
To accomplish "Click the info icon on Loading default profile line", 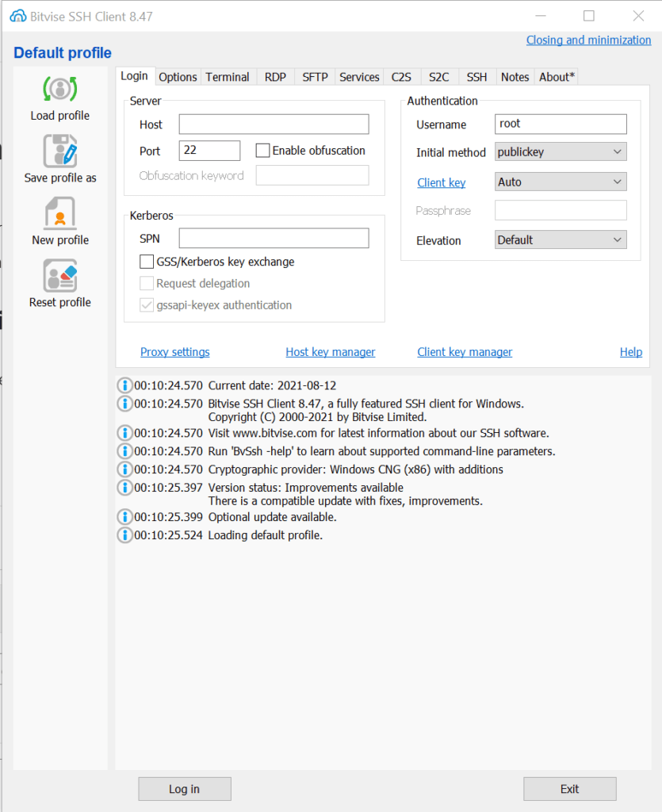I will point(124,535).
